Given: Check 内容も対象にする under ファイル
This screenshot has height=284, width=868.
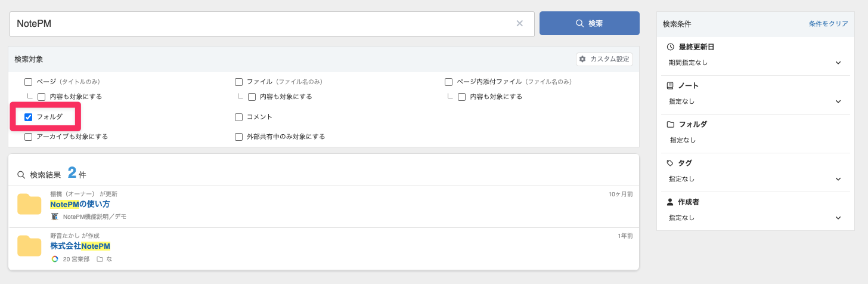Looking at the screenshot, I should pos(252,97).
